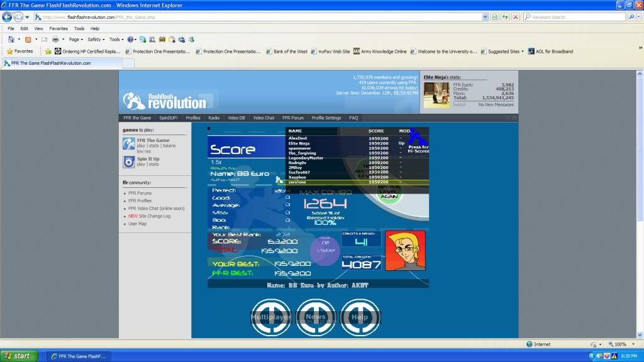Expand the Suggested Sites dropdown
The image size is (644, 362).
point(521,52)
